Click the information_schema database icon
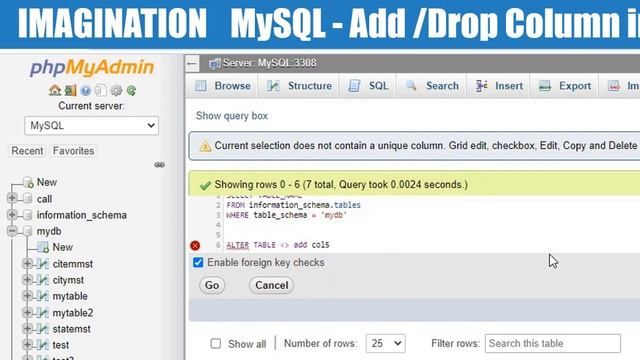 [x=28, y=215]
